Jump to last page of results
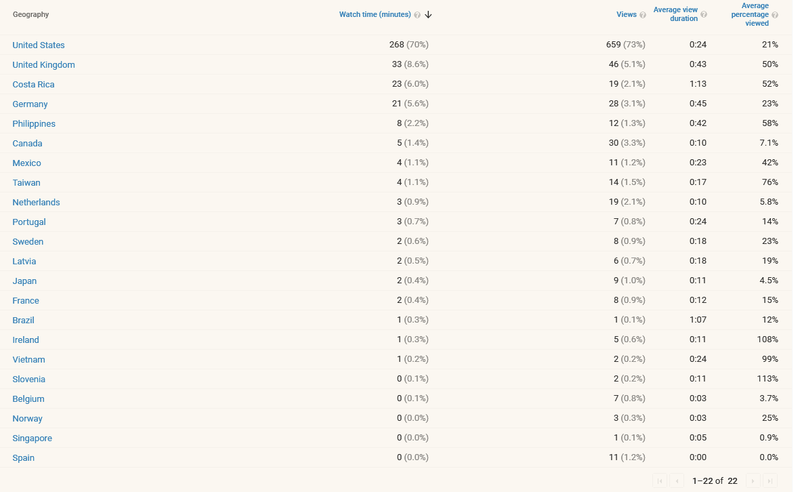 pyautogui.click(x=770, y=481)
